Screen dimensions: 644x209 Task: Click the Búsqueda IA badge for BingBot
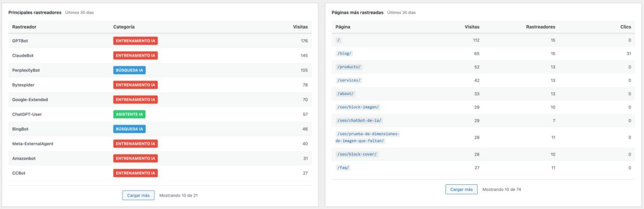coord(129,129)
